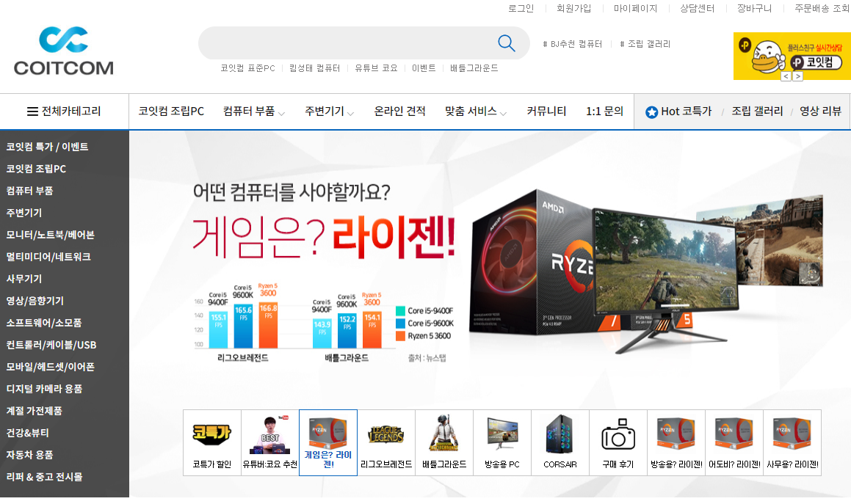Click 배틀그라운드 keyword under search bar
This screenshot has width=851, height=504.
click(x=474, y=68)
